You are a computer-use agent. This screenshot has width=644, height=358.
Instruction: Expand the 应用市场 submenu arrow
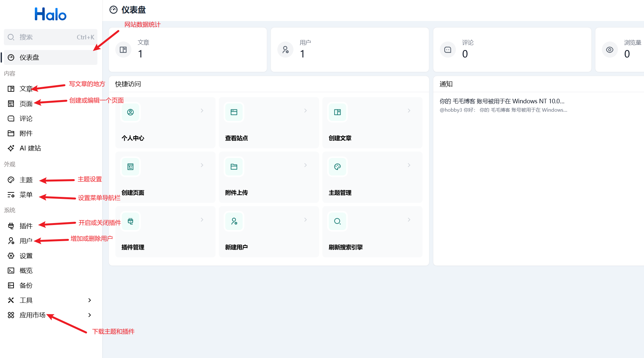coord(90,315)
